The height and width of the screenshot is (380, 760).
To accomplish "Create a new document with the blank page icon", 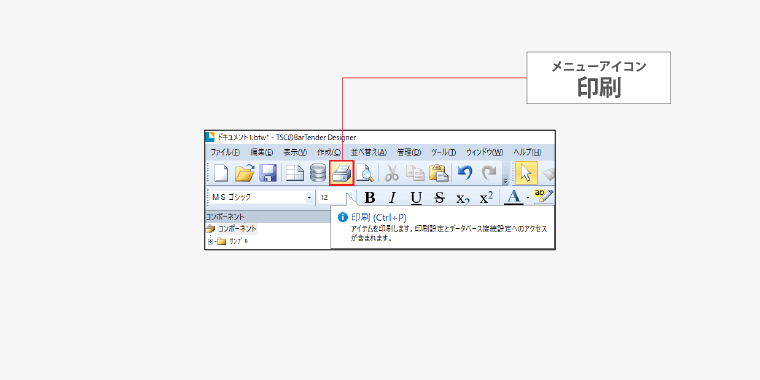I will pyautogui.click(x=222, y=173).
